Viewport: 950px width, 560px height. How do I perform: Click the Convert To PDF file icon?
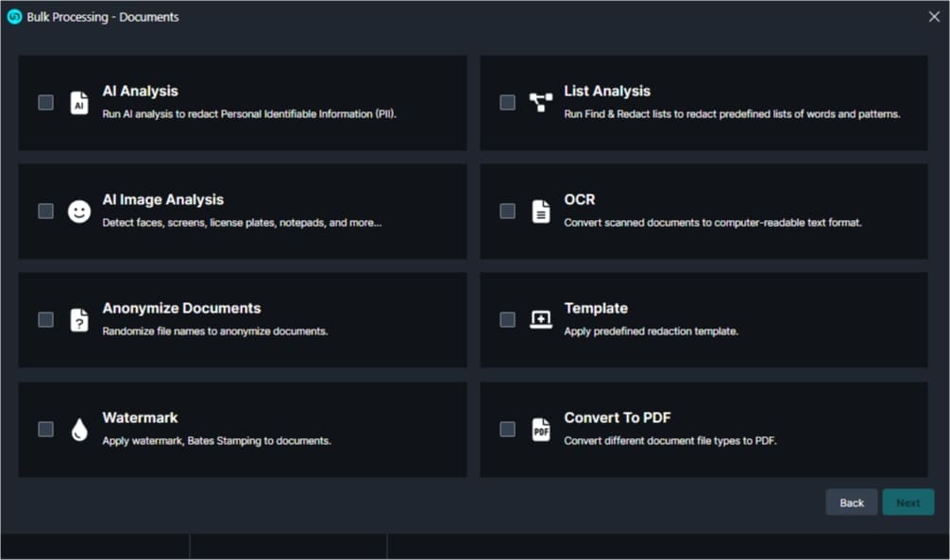tap(540, 430)
